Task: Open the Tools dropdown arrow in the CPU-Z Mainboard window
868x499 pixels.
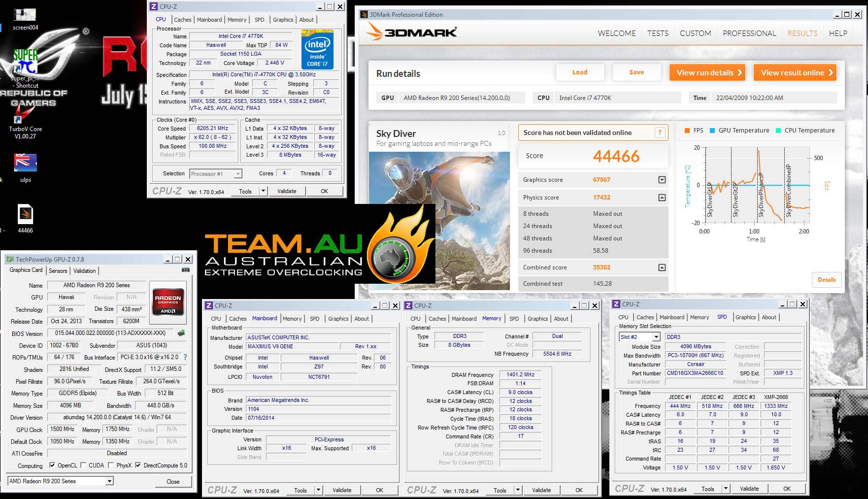Action: (318, 490)
